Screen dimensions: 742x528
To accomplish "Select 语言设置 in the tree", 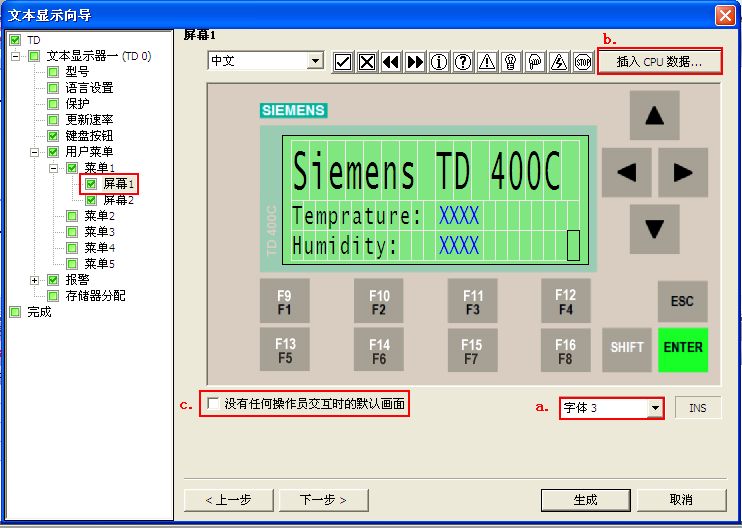I will pos(89,88).
